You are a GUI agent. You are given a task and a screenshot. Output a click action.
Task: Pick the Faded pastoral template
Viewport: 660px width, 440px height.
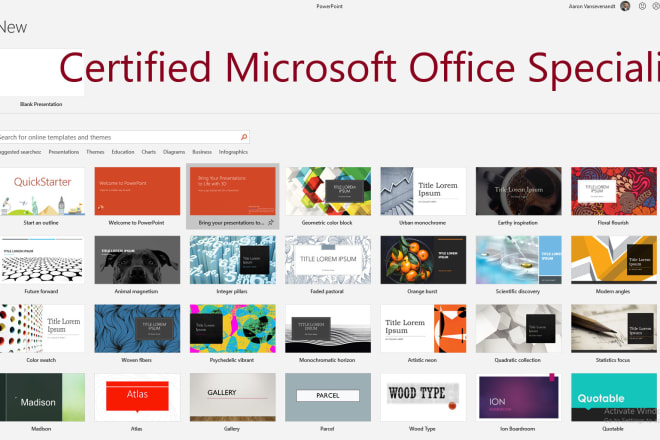click(x=328, y=260)
